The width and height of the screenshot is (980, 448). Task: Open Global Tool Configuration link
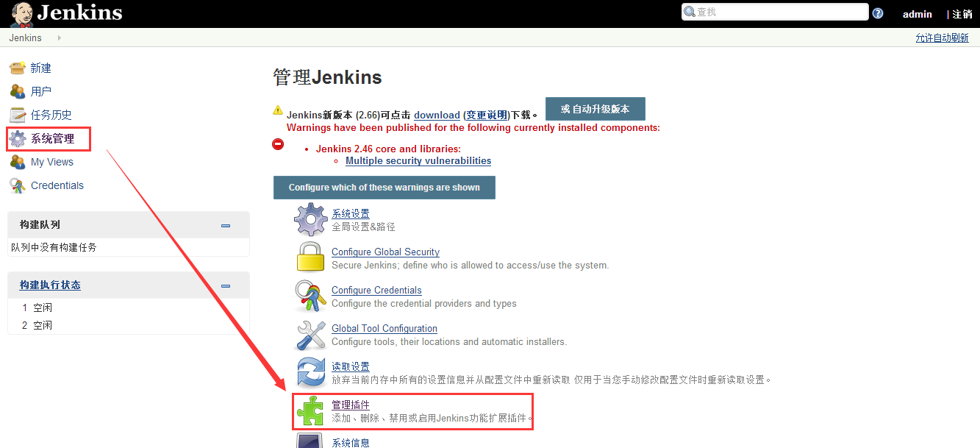click(385, 328)
